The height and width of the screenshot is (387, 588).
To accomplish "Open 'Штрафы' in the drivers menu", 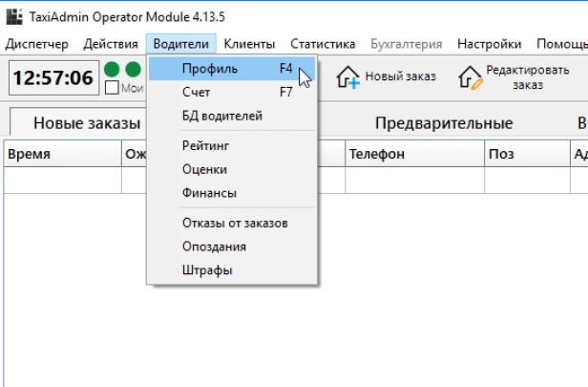I will (206, 270).
